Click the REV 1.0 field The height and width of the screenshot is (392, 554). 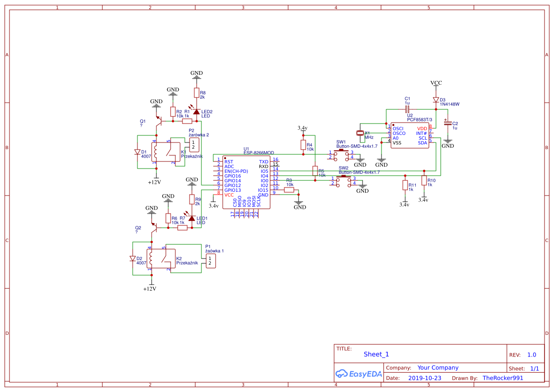(x=531, y=354)
